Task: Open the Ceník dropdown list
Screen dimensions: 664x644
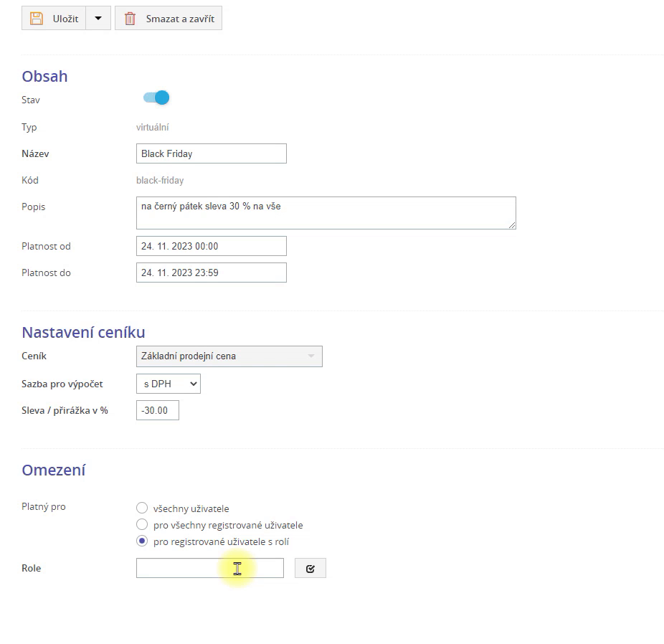Action: (x=229, y=356)
